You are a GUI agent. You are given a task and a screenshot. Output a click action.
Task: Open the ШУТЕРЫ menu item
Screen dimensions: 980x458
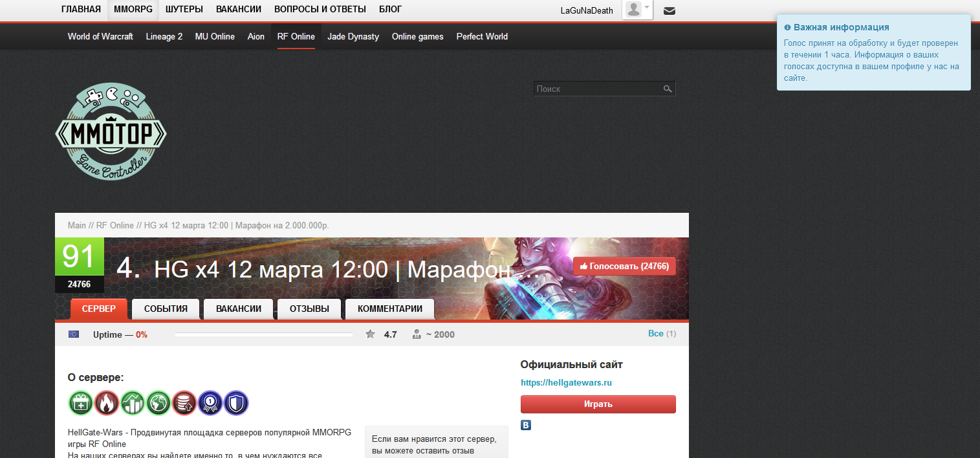click(x=184, y=9)
